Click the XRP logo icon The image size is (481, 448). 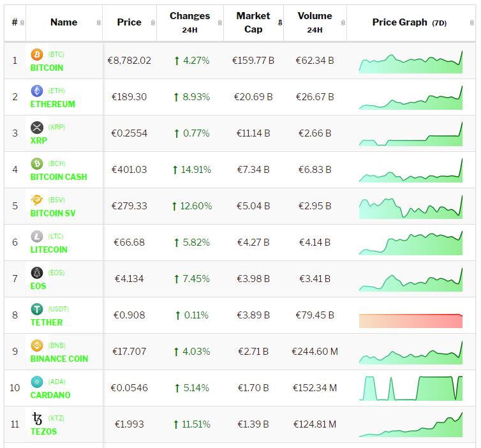coord(37,128)
